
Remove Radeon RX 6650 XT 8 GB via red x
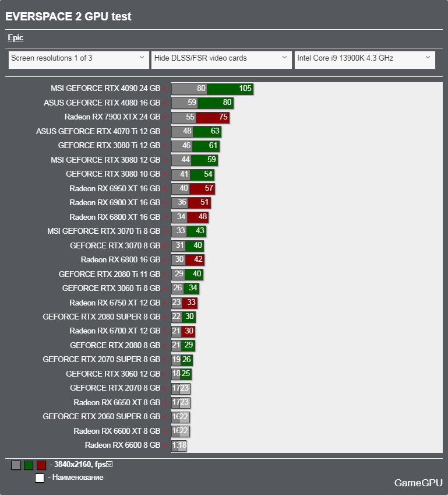(x=164, y=403)
